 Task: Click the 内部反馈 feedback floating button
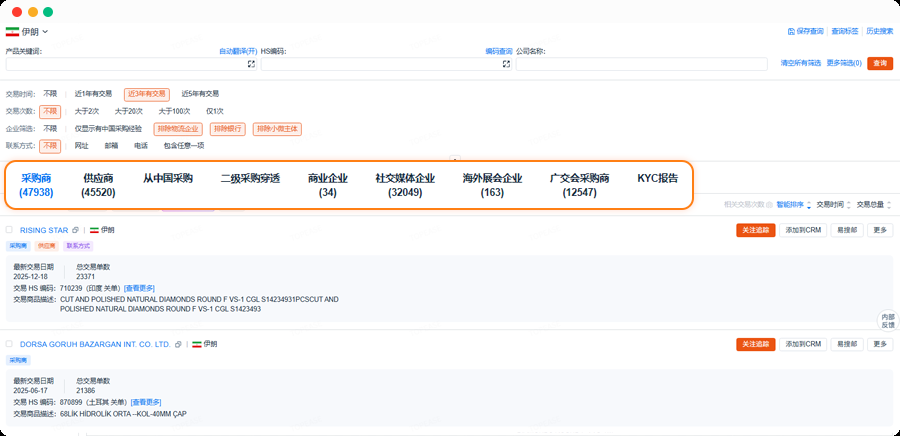(x=887, y=319)
